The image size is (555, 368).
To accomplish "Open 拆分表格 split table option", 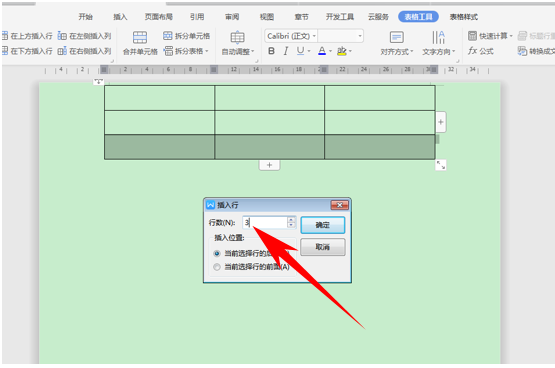I will click(186, 51).
